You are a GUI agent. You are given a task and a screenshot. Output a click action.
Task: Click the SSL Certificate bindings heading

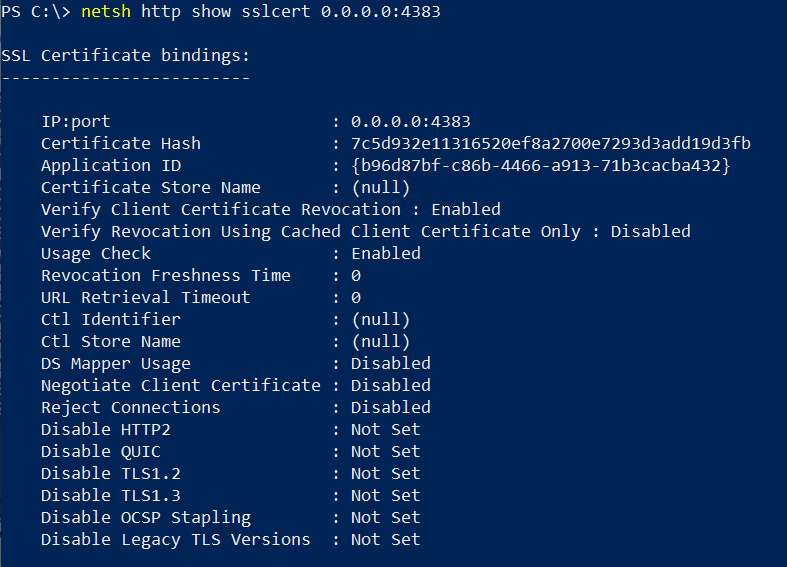125,55
